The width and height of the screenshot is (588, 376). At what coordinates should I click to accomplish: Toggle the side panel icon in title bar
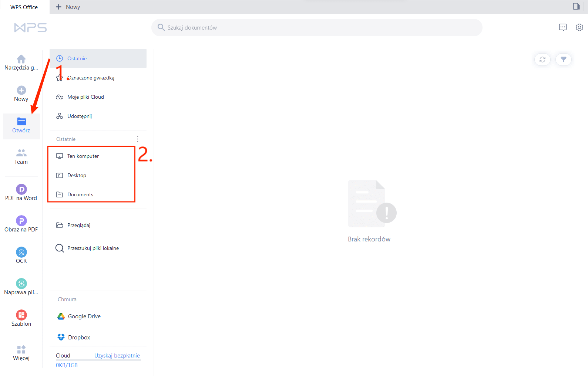tap(577, 6)
